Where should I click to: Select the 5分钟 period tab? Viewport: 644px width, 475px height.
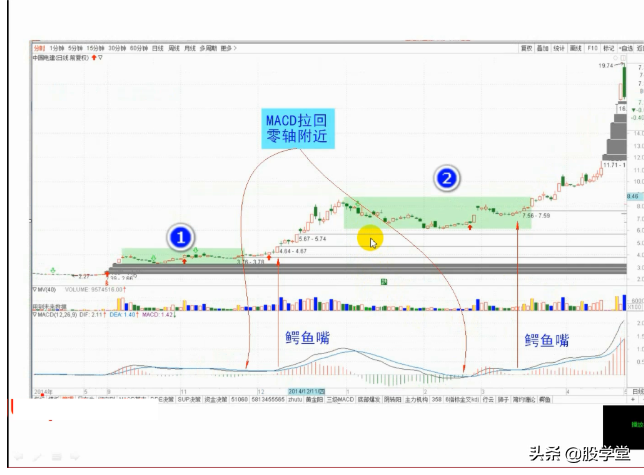[75, 48]
